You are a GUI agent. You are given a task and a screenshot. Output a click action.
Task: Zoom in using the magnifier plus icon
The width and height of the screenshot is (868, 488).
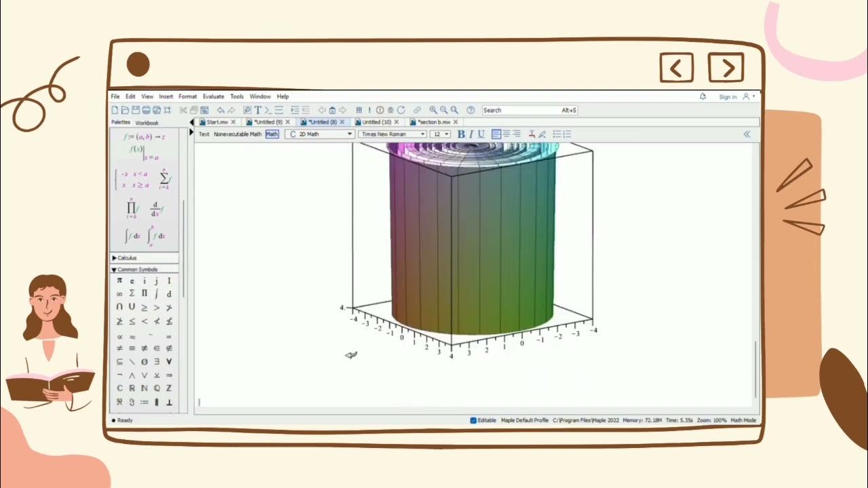coord(433,110)
